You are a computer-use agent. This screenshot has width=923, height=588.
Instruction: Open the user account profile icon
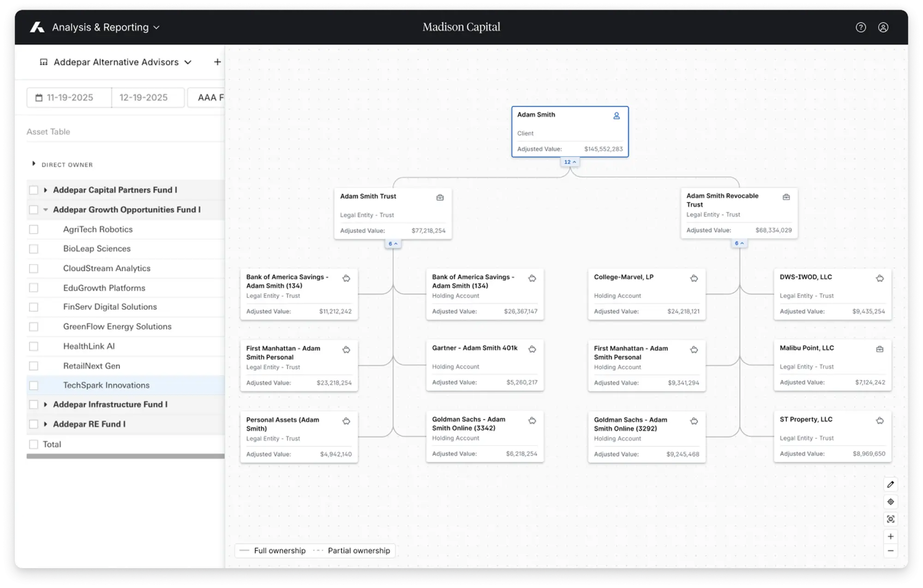[883, 27]
